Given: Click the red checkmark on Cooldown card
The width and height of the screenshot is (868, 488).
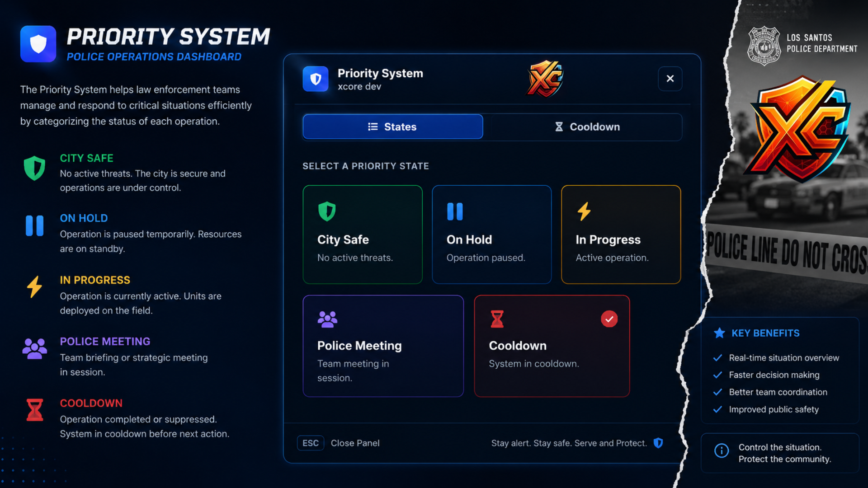Looking at the screenshot, I should (x=609, y=319).
